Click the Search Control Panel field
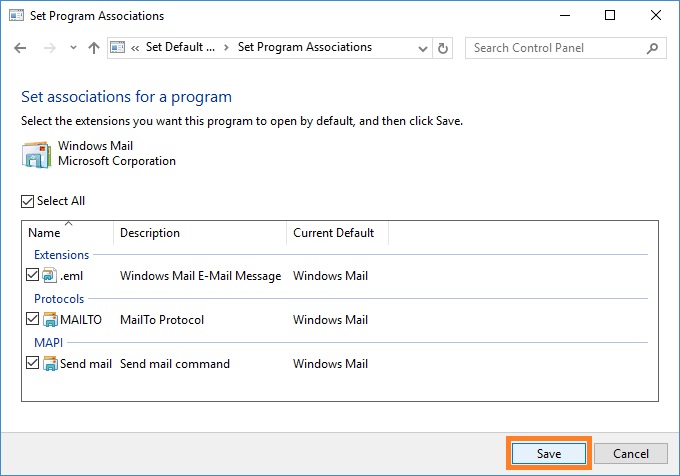Image resolution: width=680 pixels, height=476 pixels. click(x=566, y=48)
